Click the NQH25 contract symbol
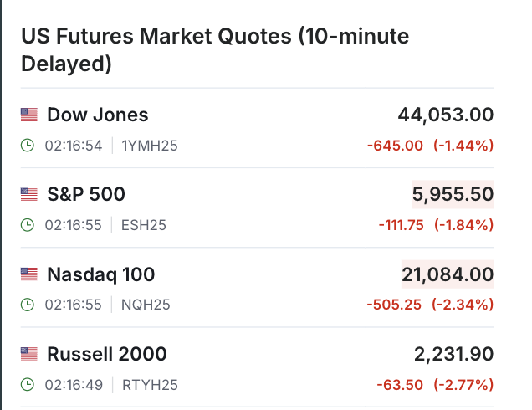The height and width of the screenshot is (410, 532). click(146, 305)
